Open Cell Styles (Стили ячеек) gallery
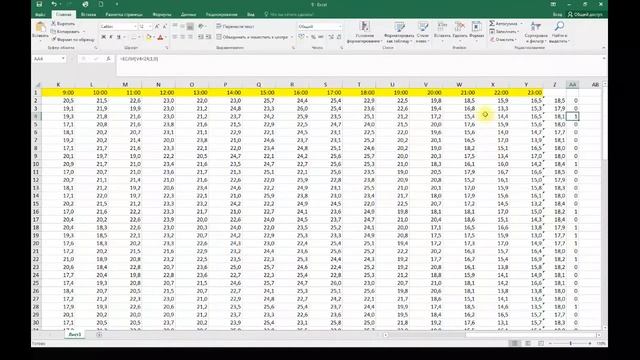The width and height of the screenshot is (640, 360). (x=423, y=33)
